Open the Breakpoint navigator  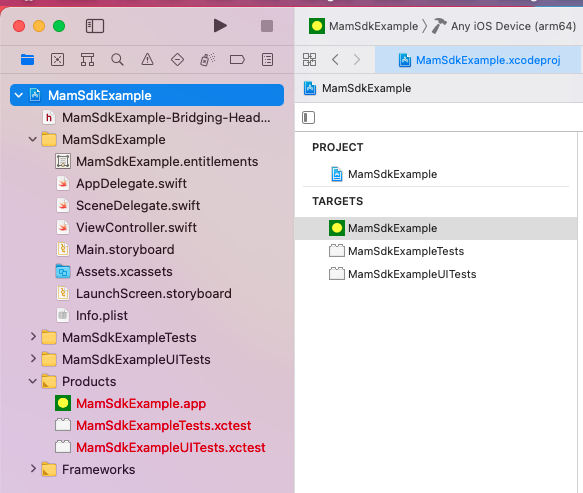point(237,59)
